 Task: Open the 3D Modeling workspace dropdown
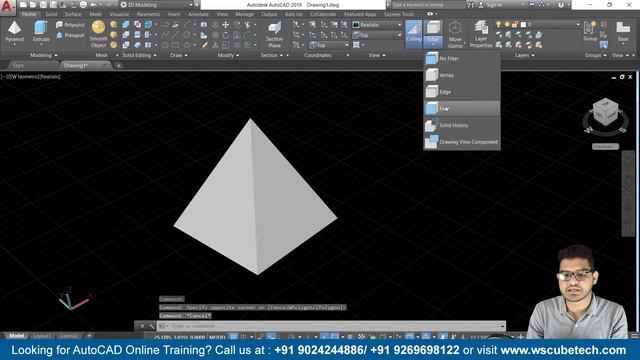[157, 5]
